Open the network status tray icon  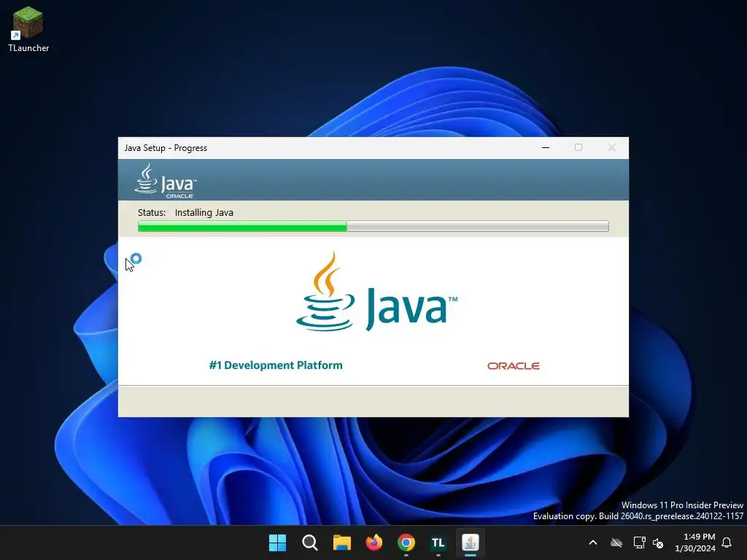(639, 542)
